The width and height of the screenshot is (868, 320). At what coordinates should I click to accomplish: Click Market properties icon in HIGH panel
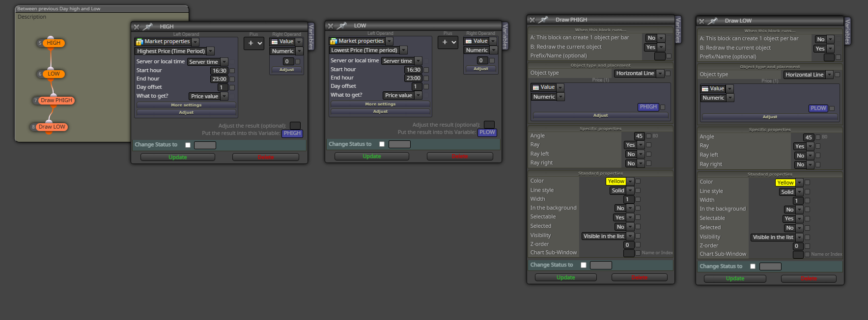[140, 42]
